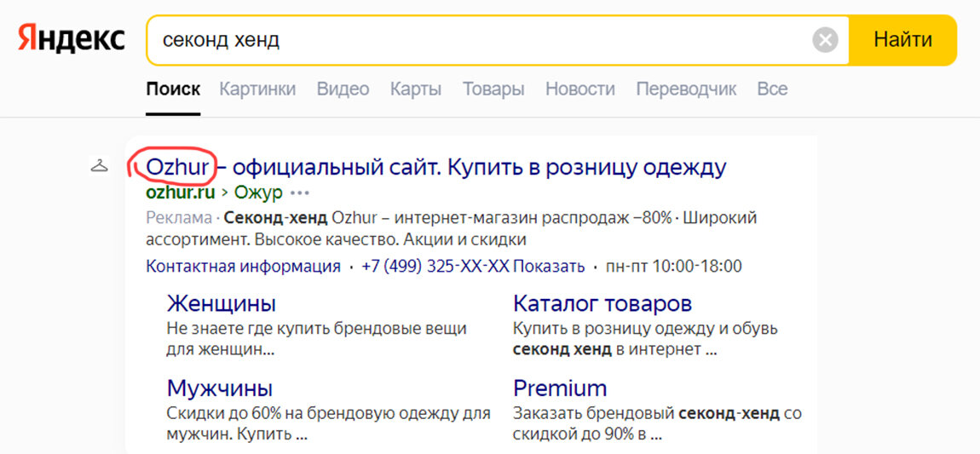
Task: Open the Каталог товаров sitelink
Action: (x=602, y=304)
